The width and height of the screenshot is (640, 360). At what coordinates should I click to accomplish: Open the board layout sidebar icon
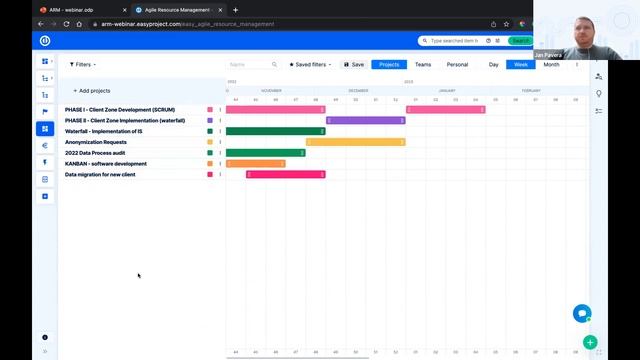click(x=45, y=180)
